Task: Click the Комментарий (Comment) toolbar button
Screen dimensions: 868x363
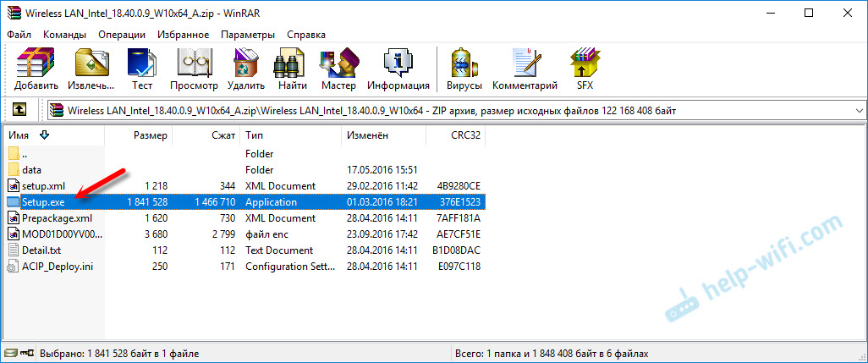Action: point(525,68)
